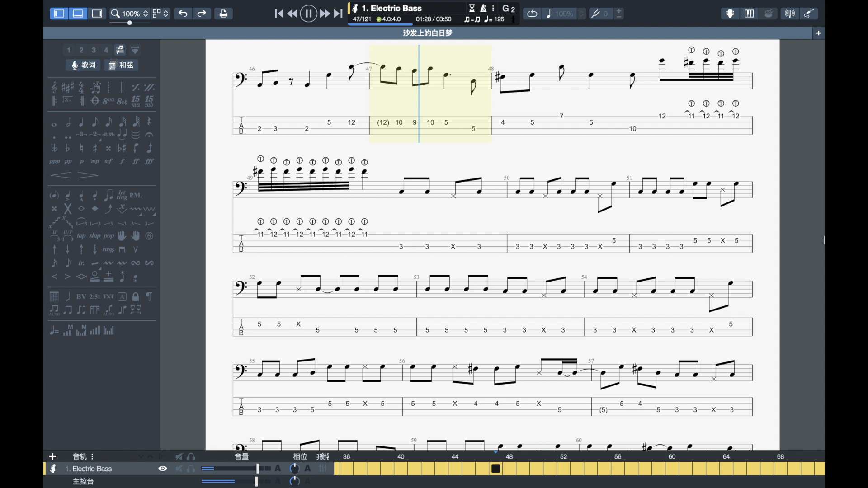Image resolution: width=868 pixels, height=488 pixels.
Task: Open the line-in cable icon
Action: pyautogui.click(x=809, y=14)
